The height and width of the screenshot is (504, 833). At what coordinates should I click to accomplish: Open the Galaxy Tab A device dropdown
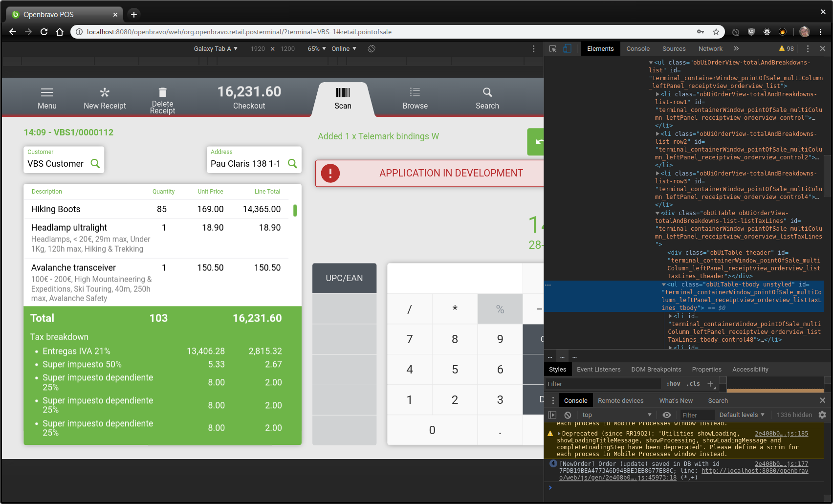coord(216,48)
